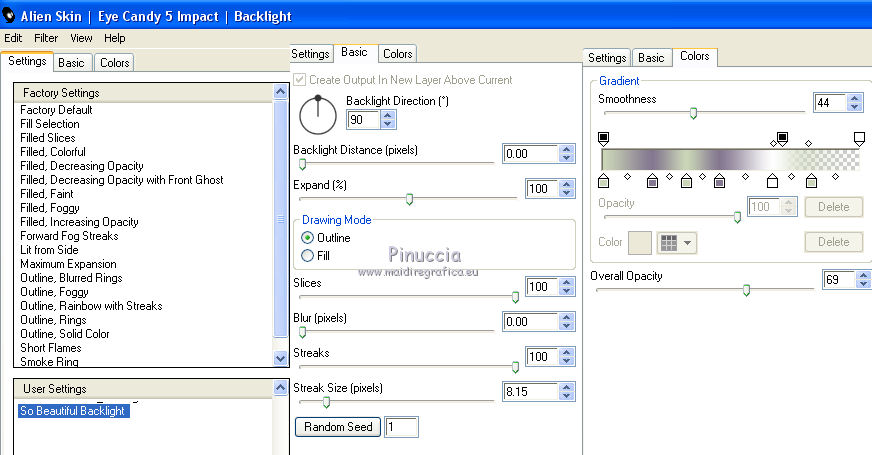The width and height of the screenshot is (872, 455).
Task: Click the gradient preview bar
Action: pyautogui.click(x=730, y=160)
